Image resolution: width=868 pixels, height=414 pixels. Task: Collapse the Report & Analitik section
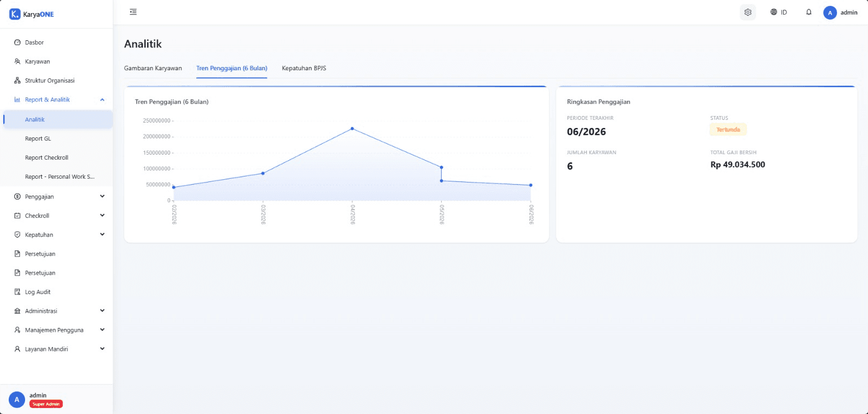(x=102, y=100)
